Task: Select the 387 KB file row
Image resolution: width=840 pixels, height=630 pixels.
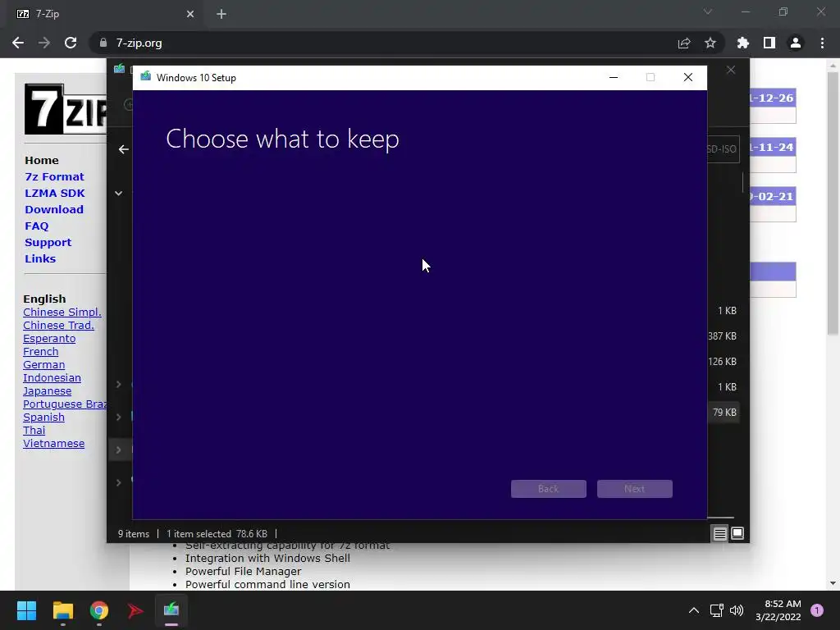Action: (722, 336)
